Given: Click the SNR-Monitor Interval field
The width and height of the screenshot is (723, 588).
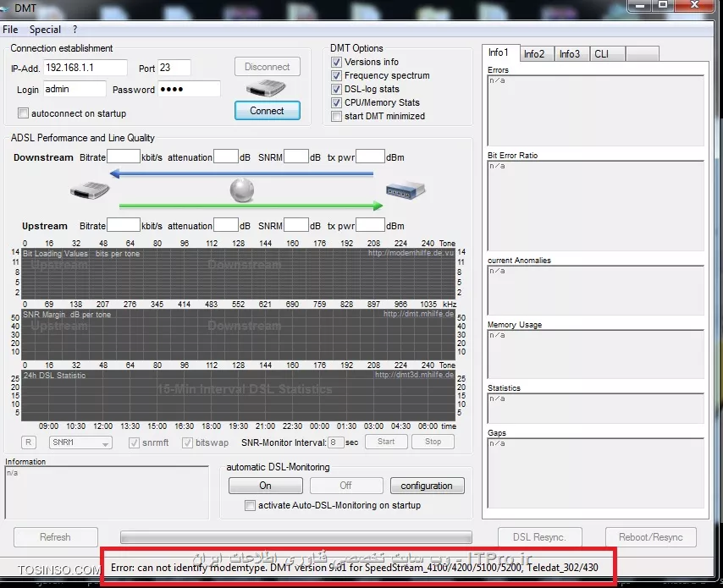Looking at the screenshot, I should coord(335,442).
